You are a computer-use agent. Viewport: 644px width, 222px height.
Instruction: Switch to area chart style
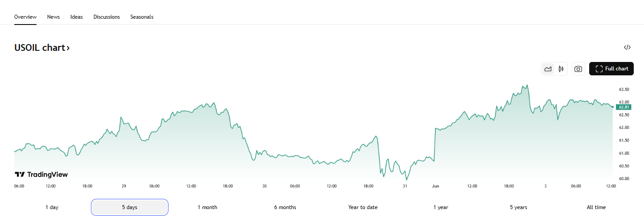[548, 69]
